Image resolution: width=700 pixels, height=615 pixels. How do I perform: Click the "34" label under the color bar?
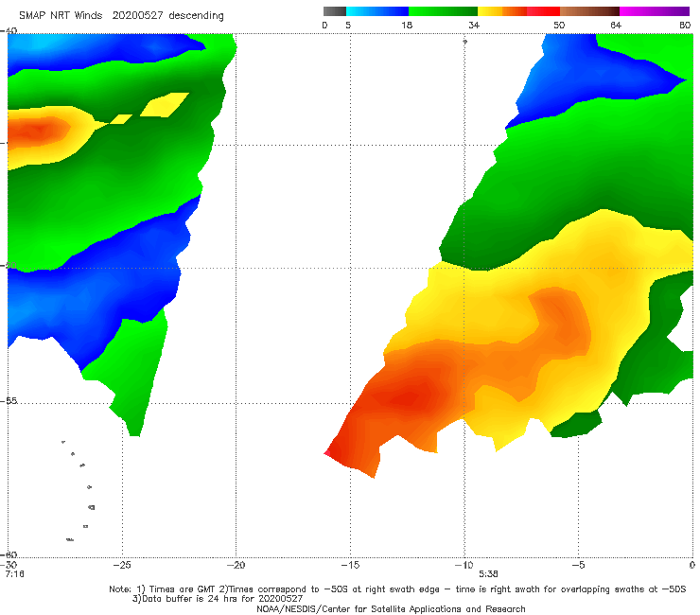(x=474, y=25)
